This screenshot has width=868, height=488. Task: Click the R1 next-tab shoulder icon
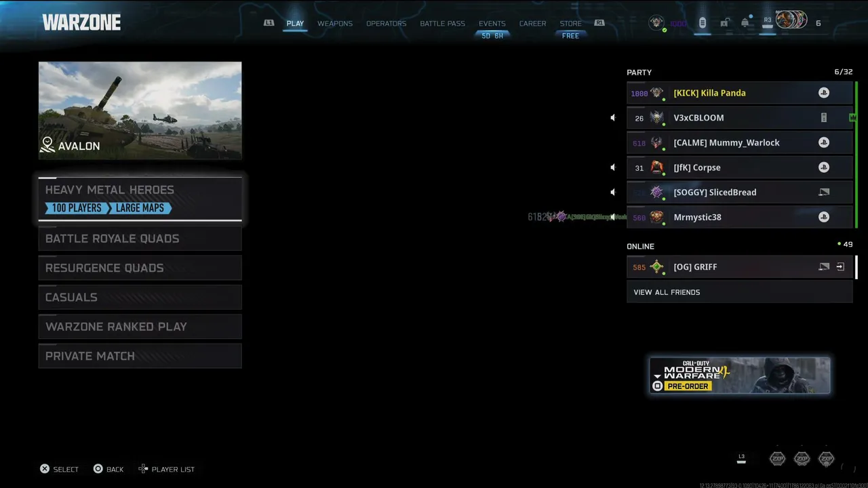pyautogui.click(x=599, y=23)
